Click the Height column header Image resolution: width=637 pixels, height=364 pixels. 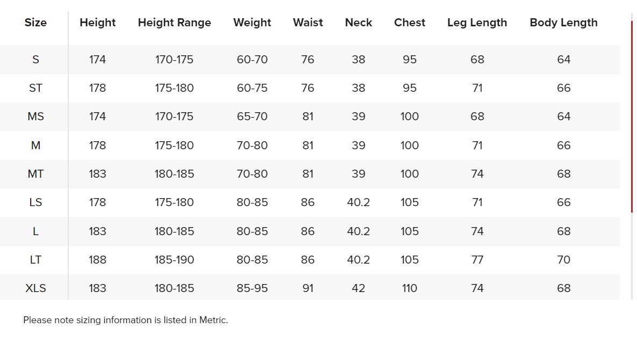click(97, 23)
